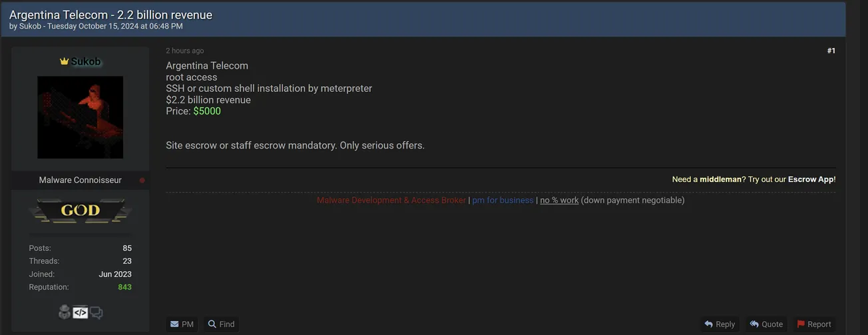Click the "pm for business" signature text
The image size is (868, 335).
point(503,200)
